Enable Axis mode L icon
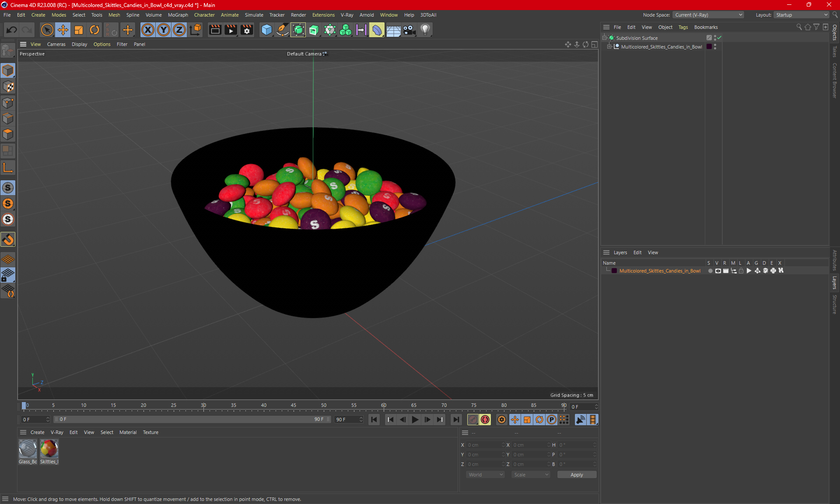 pos(8,168)
